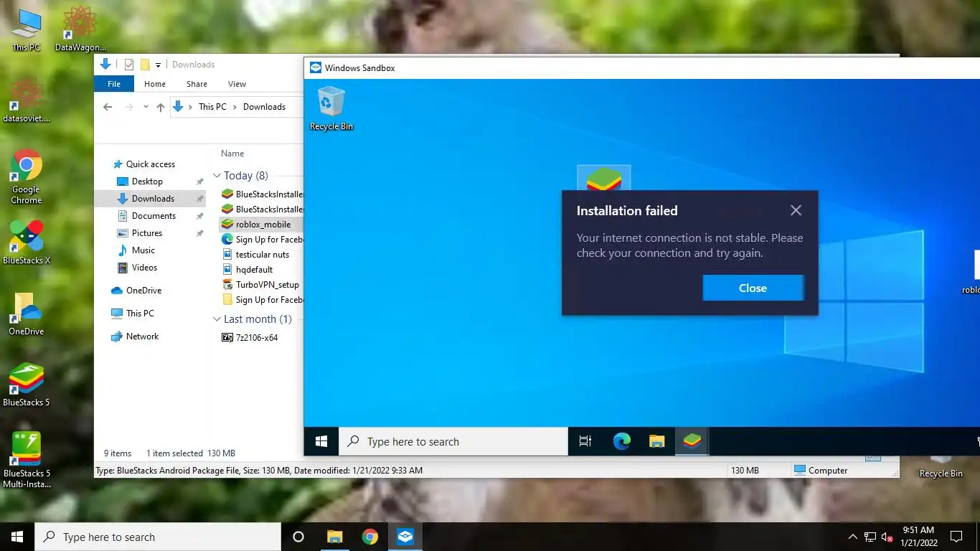Open the Home ribbon tab
980x551 pixels.
[155, 84]
